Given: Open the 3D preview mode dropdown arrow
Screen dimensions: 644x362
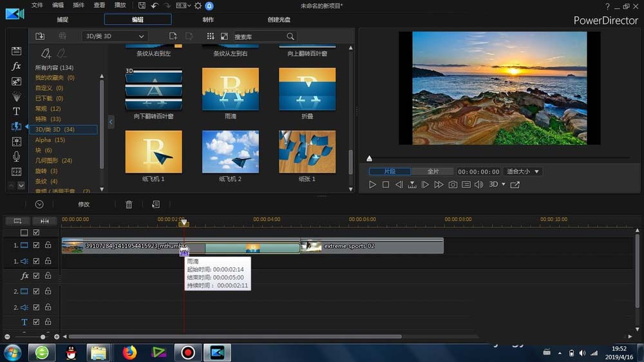Looking at the screenshot, I should [503, 185].
